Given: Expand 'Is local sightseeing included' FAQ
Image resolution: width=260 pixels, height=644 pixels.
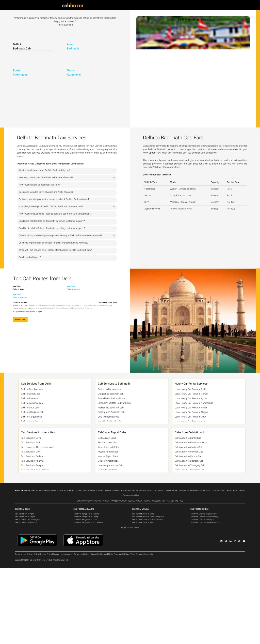Looking at the screenshot, I should coord(67,207).
